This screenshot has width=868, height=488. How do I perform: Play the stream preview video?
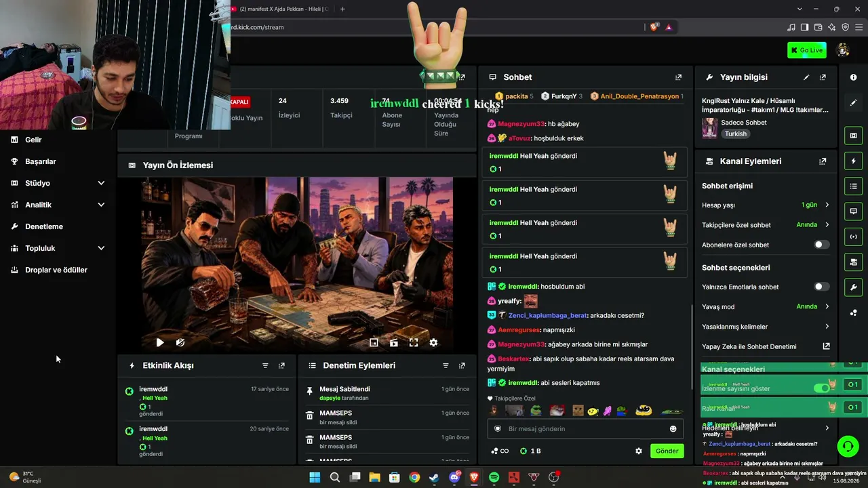point(160,343)
